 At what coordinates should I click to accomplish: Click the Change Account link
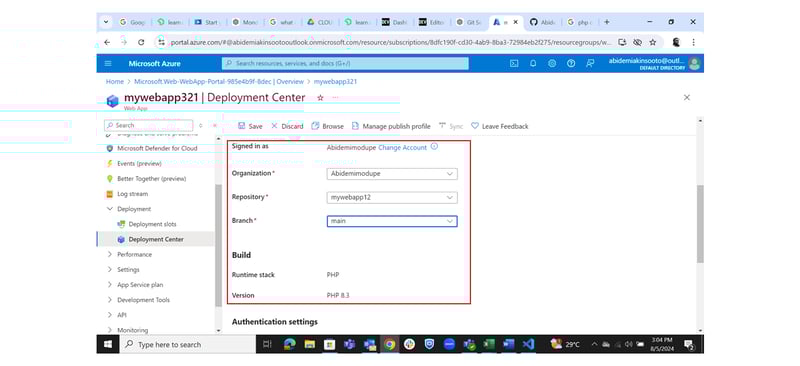pyautogui.click(x=403, y=148)
